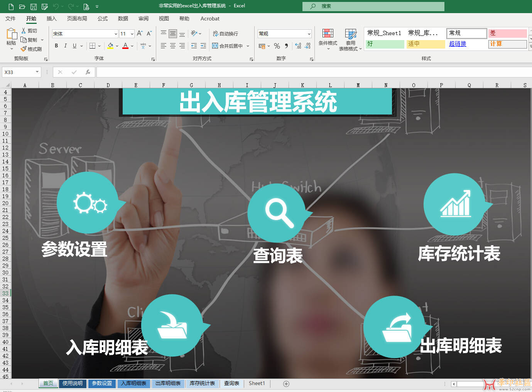Screen dimensions: 532x392
Task: Click the Decrease indent icon
Action: pyautogui.click(x=194, y=45)
